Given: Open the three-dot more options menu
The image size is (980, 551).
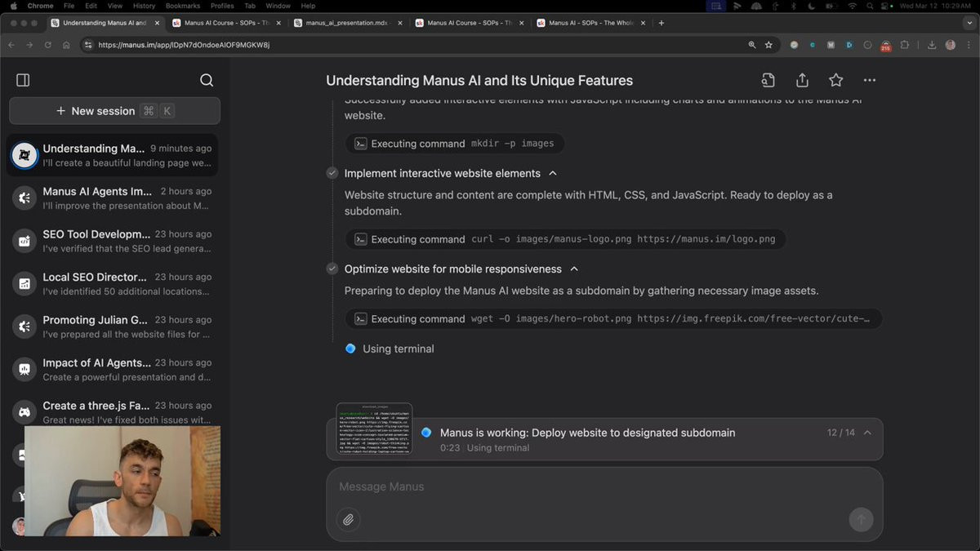Looking at the screenshot, I should pyautogui.click(x=870, y=80).
